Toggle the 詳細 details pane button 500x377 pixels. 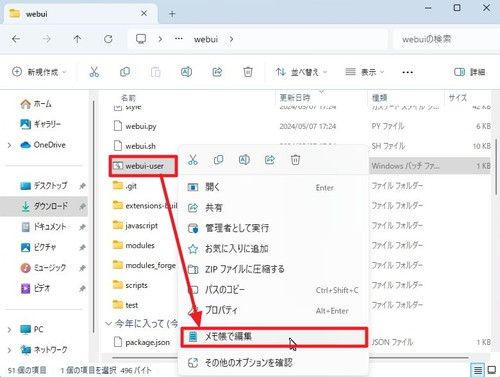[x=469, y=72]
